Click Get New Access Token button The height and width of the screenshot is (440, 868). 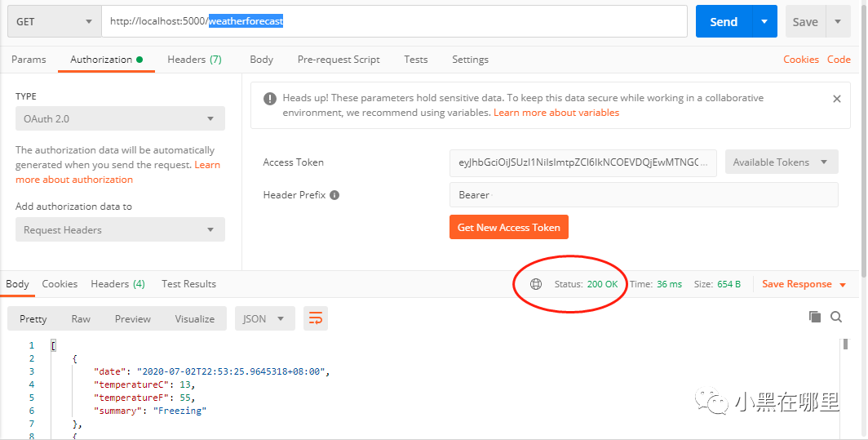click(x=509, y=227)
